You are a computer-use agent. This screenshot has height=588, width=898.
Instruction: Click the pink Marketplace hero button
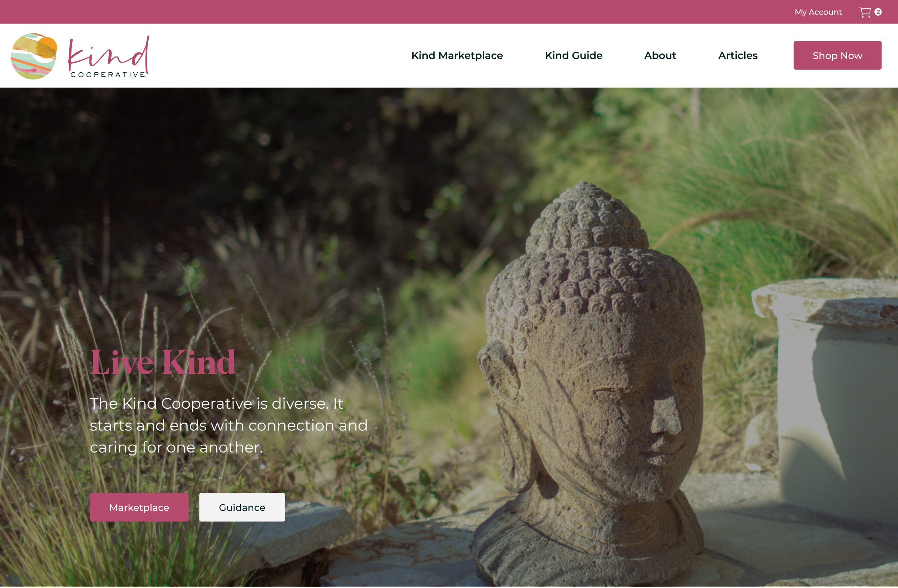coord(139,508)
